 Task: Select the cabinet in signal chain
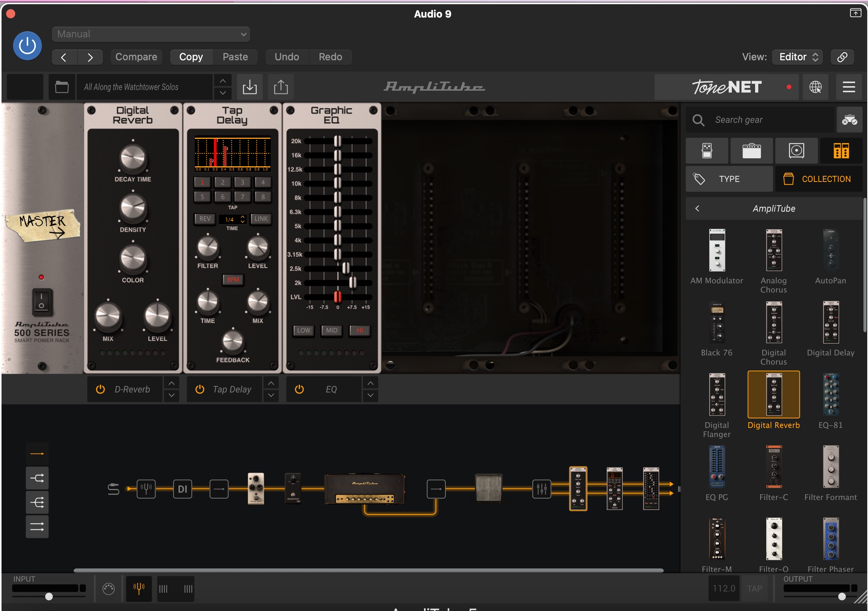pyautogui.click(x=489, y=488)
